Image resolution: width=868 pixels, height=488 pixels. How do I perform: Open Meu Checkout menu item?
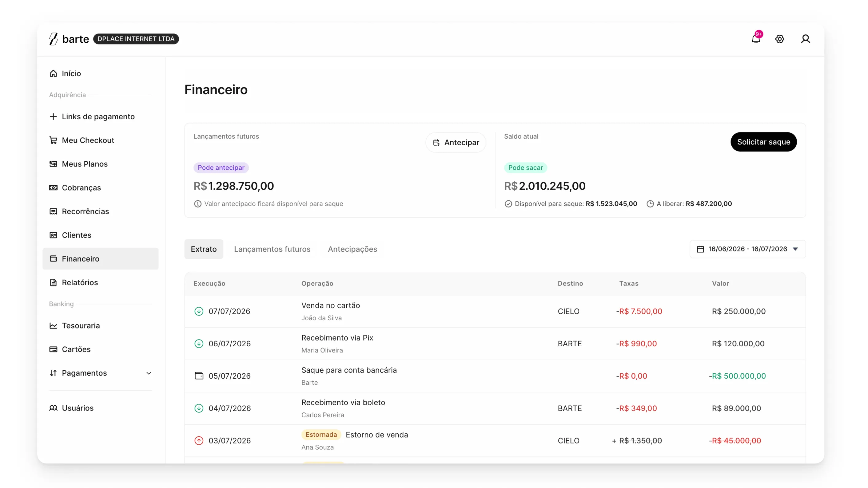[100, 140]
